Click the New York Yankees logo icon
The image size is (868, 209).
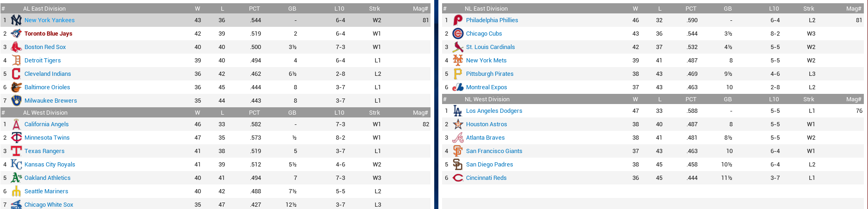pos(16,20)
